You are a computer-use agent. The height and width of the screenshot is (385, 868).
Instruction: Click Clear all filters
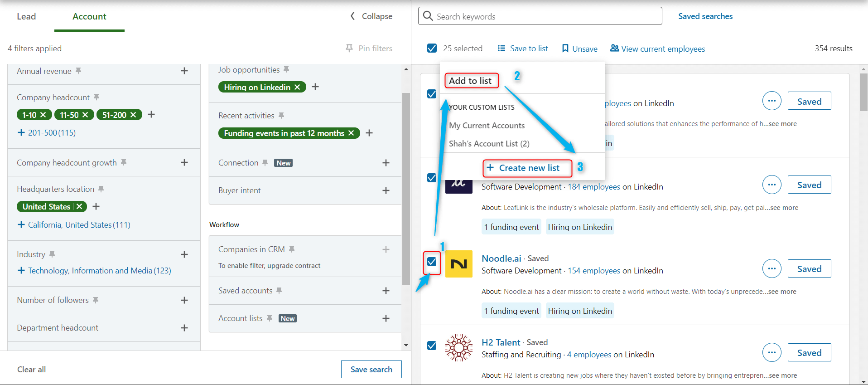[32, 370]
